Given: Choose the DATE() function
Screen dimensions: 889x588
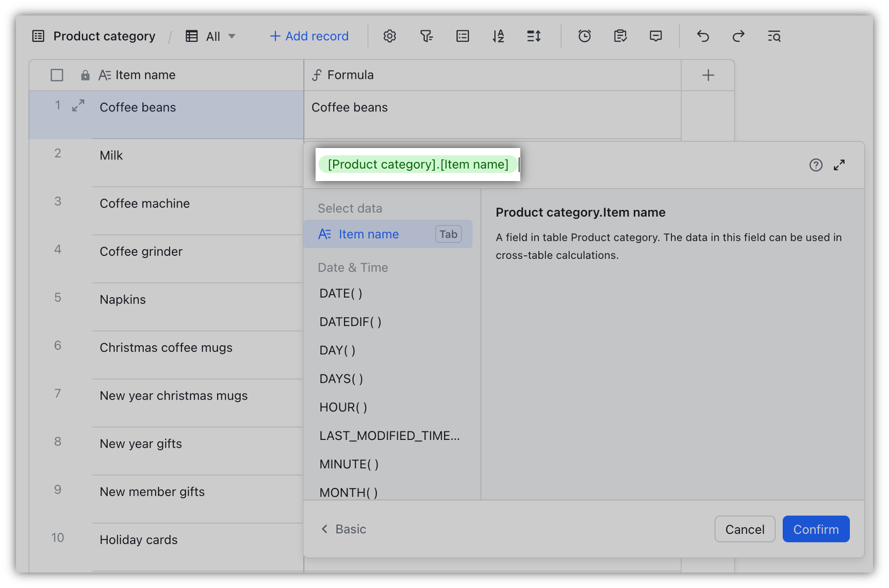Looking at the screenshot, I should (341, 293).
